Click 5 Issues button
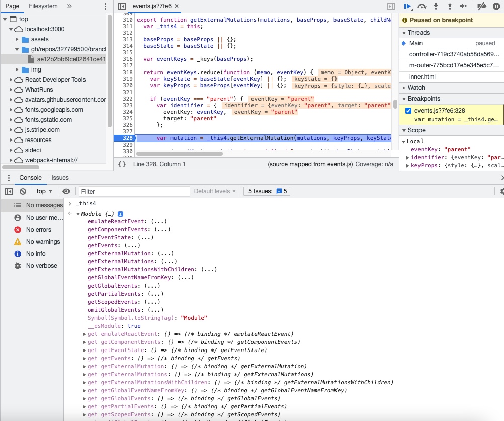Screen dimensions: 504x421 (267, 191)
